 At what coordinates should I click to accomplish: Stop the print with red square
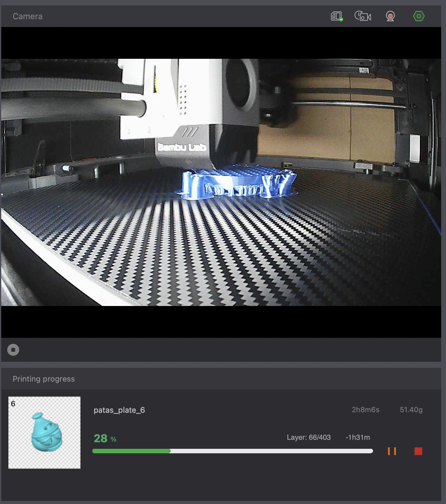(x=418, y=451)
